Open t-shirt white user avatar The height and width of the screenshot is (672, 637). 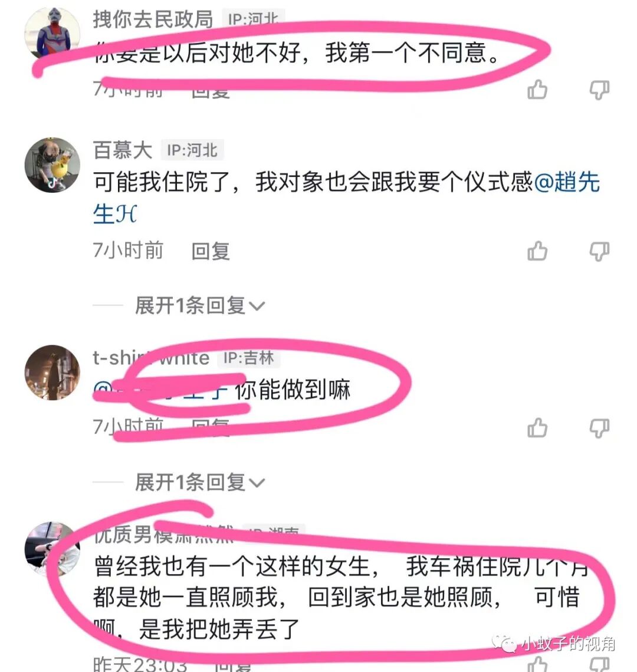[52, 373]
